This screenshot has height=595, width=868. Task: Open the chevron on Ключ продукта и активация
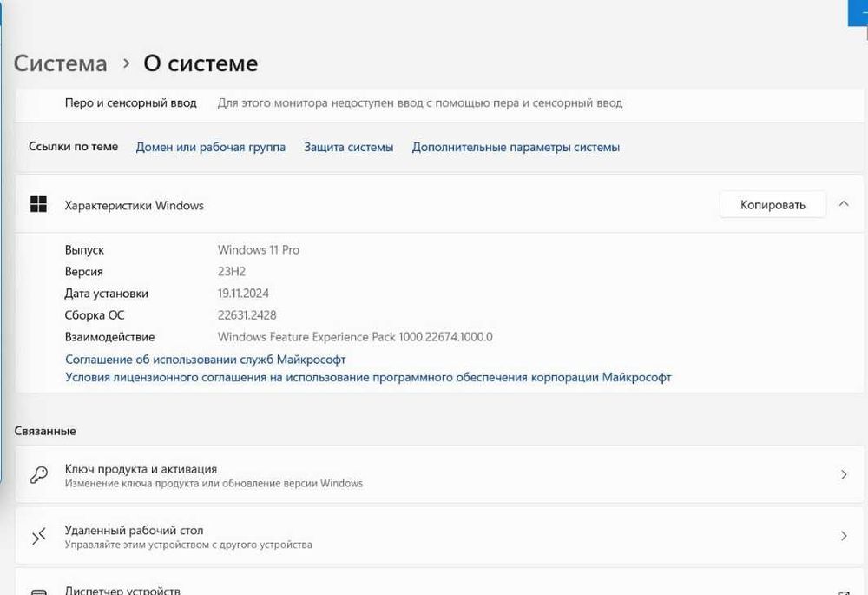click(x=843, y=475)
